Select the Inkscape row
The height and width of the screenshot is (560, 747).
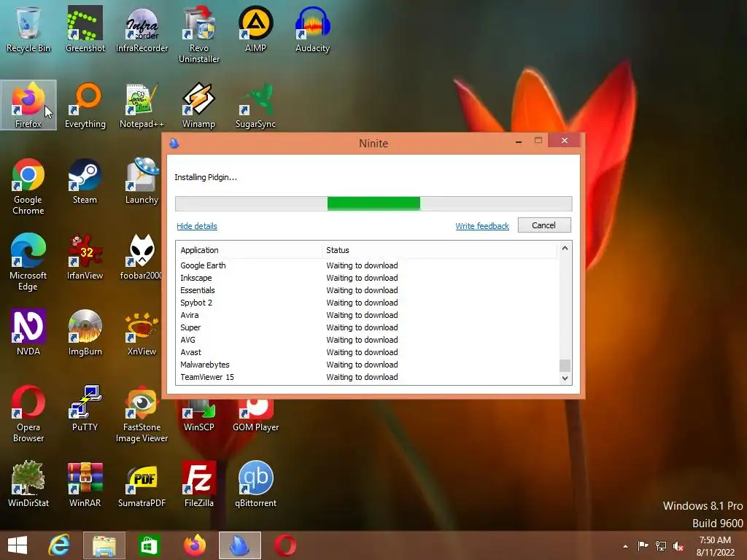pos(368,278)
